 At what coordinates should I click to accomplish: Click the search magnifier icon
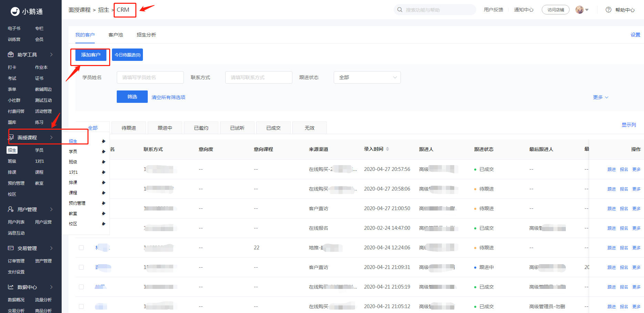400,10
